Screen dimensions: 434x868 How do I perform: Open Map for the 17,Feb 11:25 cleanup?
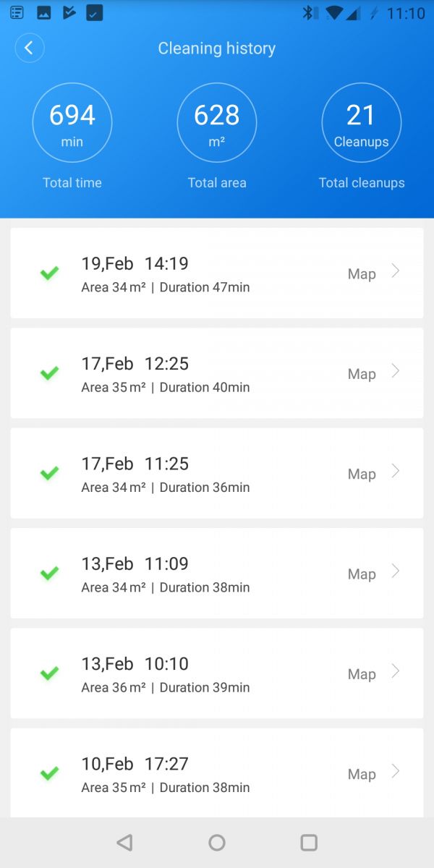362,475
